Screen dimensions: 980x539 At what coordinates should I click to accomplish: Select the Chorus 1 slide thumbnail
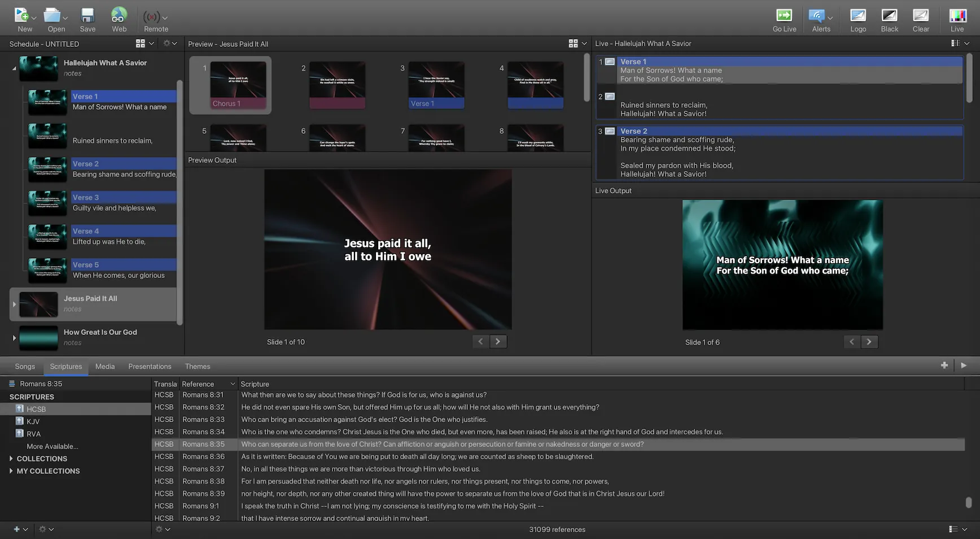pos(237,85)
